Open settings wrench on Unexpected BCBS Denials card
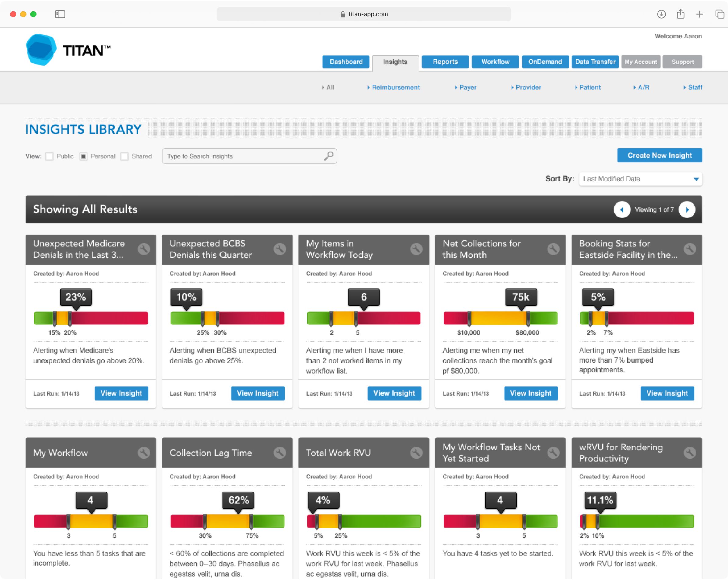Image resolution: width=728 pixels, height=580 pixels. [280, 249]
